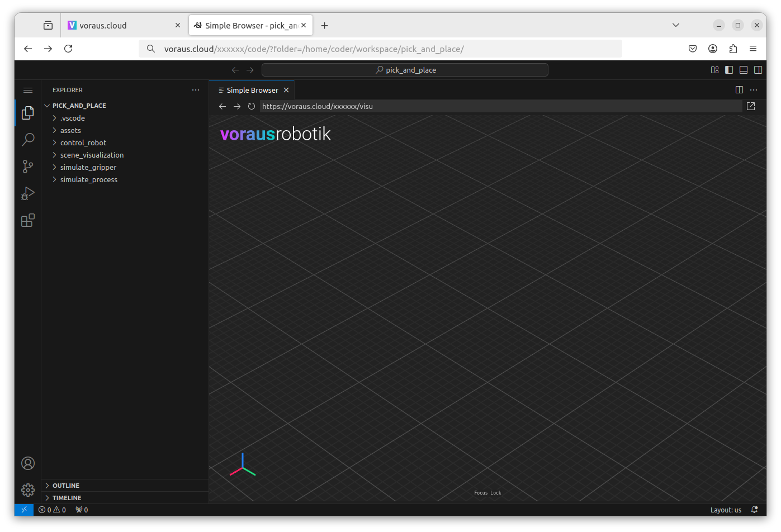The height and width of the screenshot is (532, 781).
Task: Click Firefox forward navigation arrow
Action: [x=48, y=49]
